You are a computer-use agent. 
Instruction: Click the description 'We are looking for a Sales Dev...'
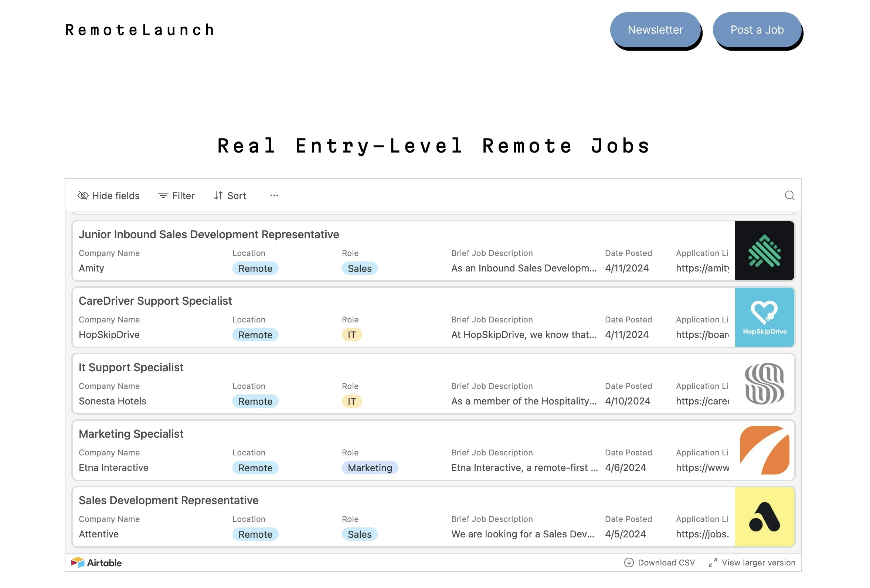523,534
